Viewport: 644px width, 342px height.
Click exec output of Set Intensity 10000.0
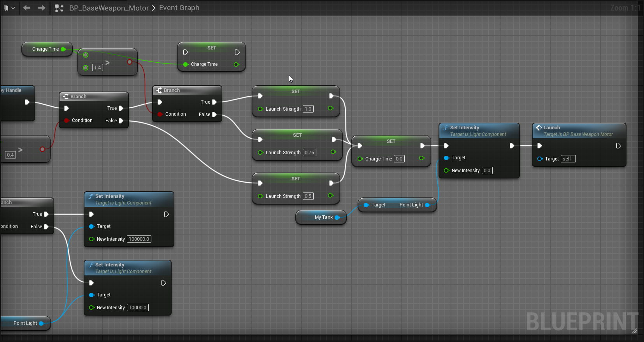(164, 283)
